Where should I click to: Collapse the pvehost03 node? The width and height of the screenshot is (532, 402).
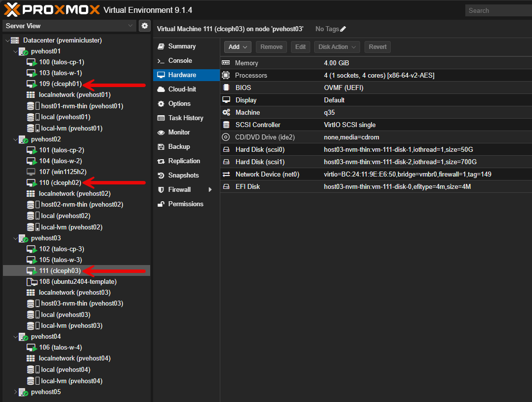[x=15, y=238]
